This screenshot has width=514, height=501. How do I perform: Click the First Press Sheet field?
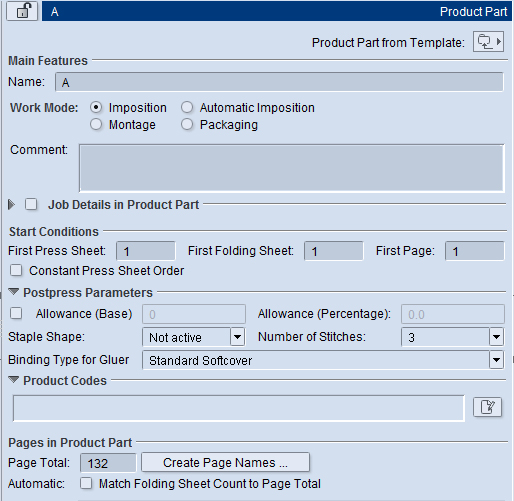coord(146,251)
